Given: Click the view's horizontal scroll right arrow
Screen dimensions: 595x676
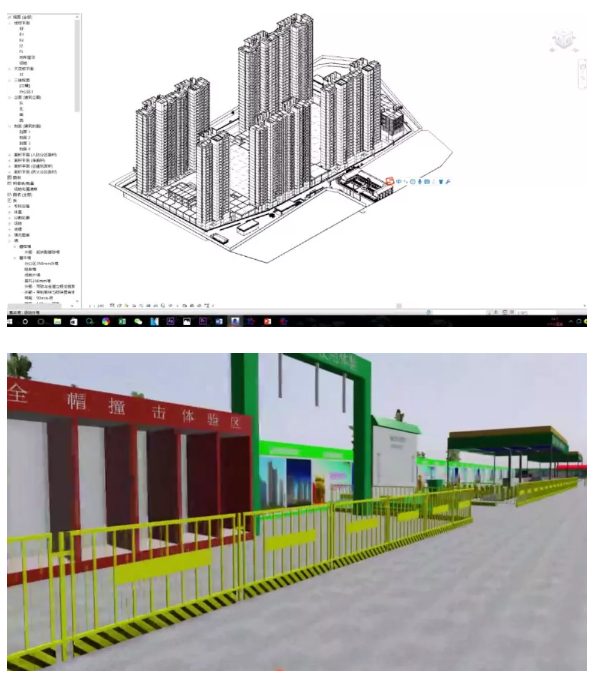Looking at the screenshot, I should [584, 306].
